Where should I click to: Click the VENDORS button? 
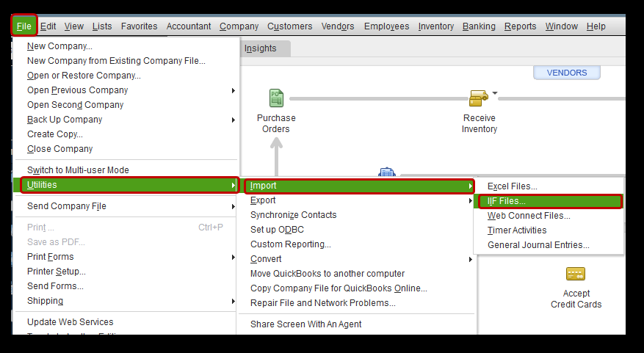567,73
